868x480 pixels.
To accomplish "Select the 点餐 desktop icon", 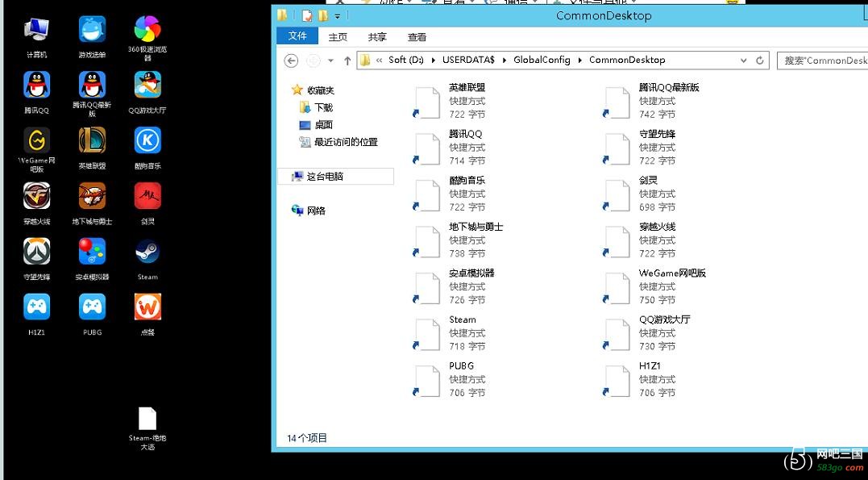I will (147, 315).
